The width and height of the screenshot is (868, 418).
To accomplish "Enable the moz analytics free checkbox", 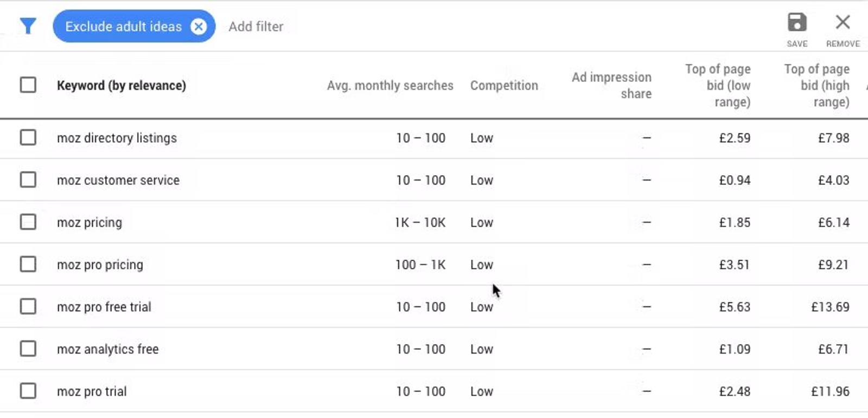I will pyautogui.click(x=28, y=349).
